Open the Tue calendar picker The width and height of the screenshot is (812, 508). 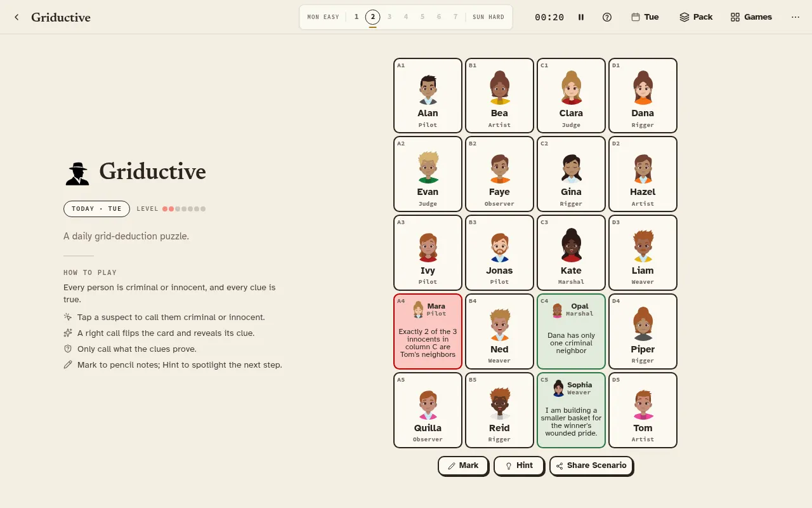point(645,17)
